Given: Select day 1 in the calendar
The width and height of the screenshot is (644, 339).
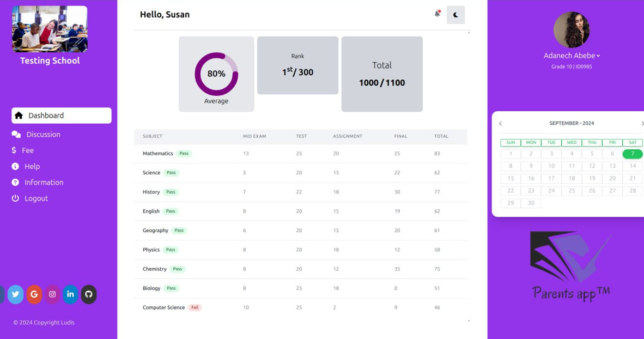Looking at the screenshot, I should pos(511,154).
